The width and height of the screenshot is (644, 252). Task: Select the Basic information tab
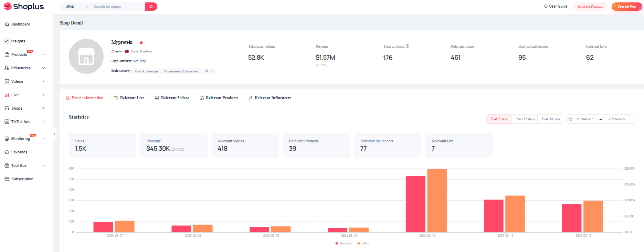[x=85, y=98]
